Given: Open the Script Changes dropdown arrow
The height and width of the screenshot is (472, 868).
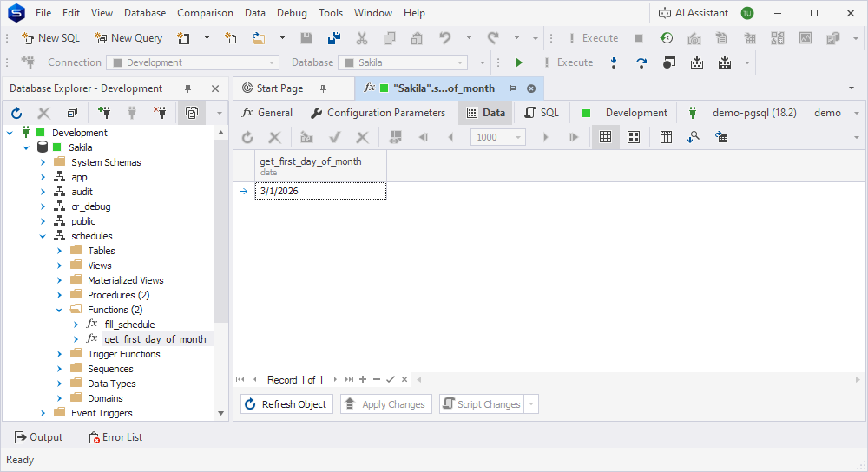Looking at the screenshot, I should (x=531, y=404).
